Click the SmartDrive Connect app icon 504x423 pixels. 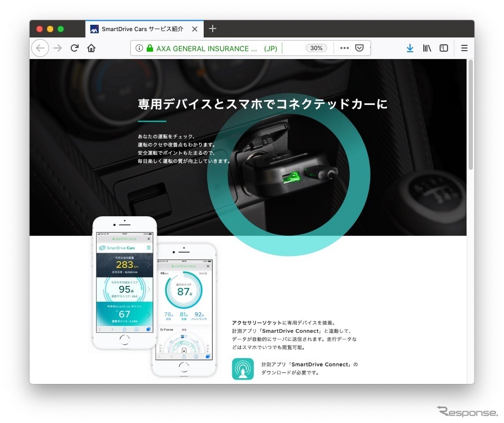[x=243, y=369]
